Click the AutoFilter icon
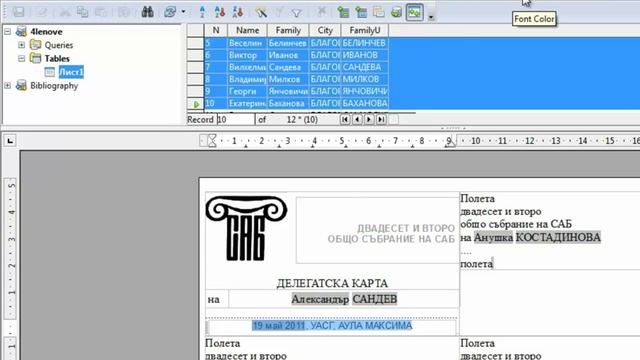 [261, 12]
